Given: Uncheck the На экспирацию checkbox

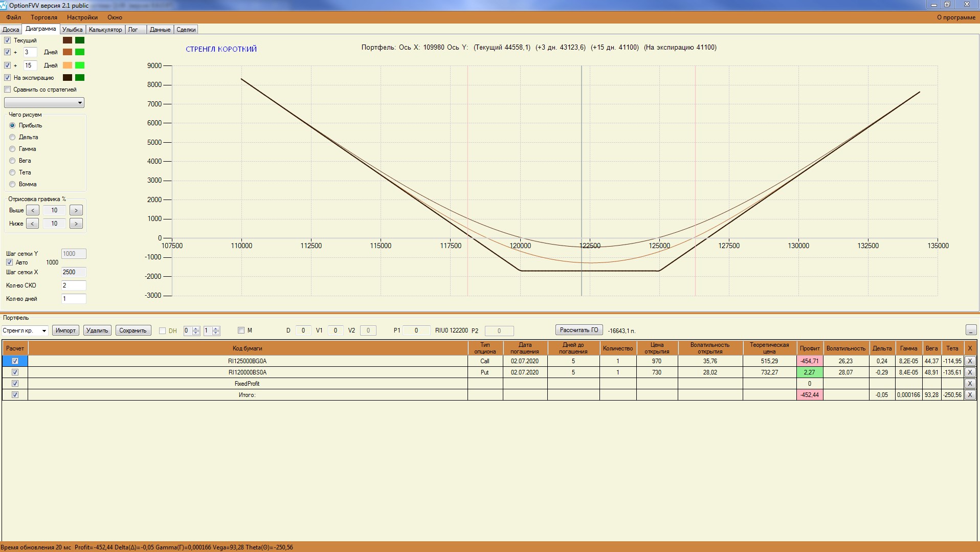Looking at the screenshot, I should [8, 78].
